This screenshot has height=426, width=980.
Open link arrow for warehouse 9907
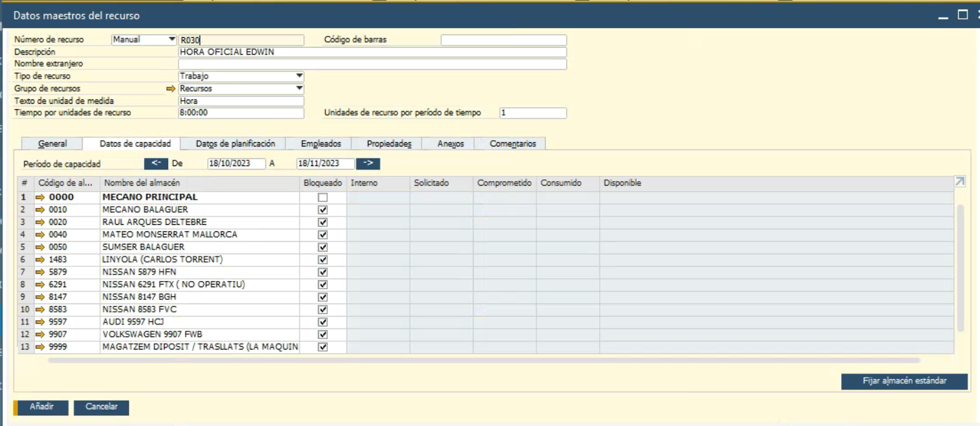coord(40,334)
